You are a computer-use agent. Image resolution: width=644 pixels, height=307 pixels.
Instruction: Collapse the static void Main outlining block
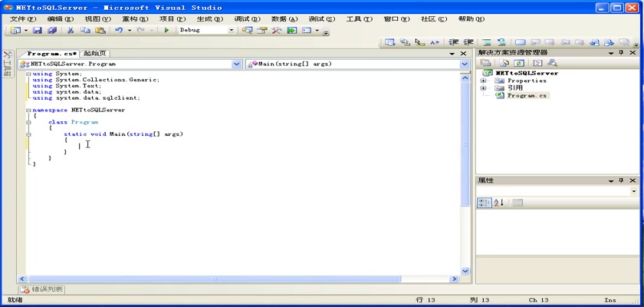(28, 134)
